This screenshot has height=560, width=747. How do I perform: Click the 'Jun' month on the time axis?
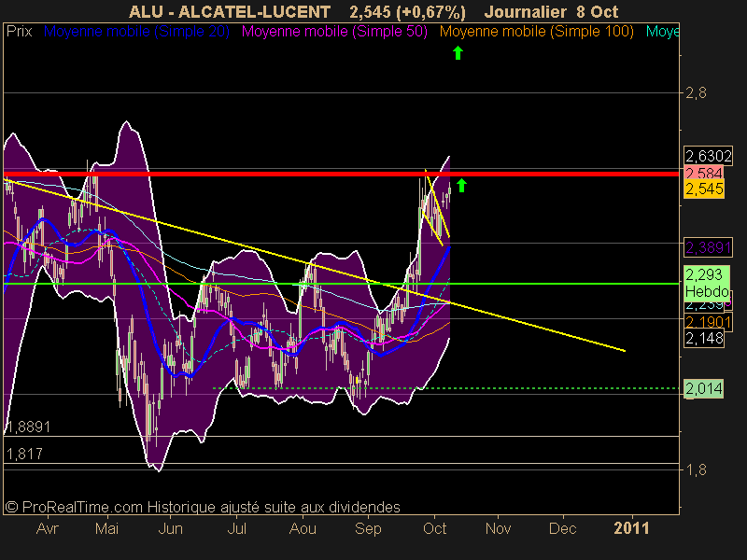(170, 528)
